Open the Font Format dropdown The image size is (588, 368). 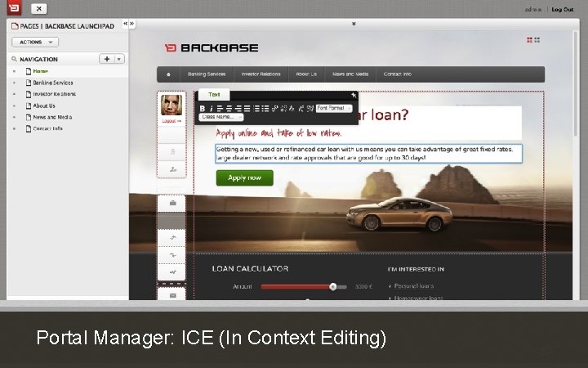(x=334, y=108)
